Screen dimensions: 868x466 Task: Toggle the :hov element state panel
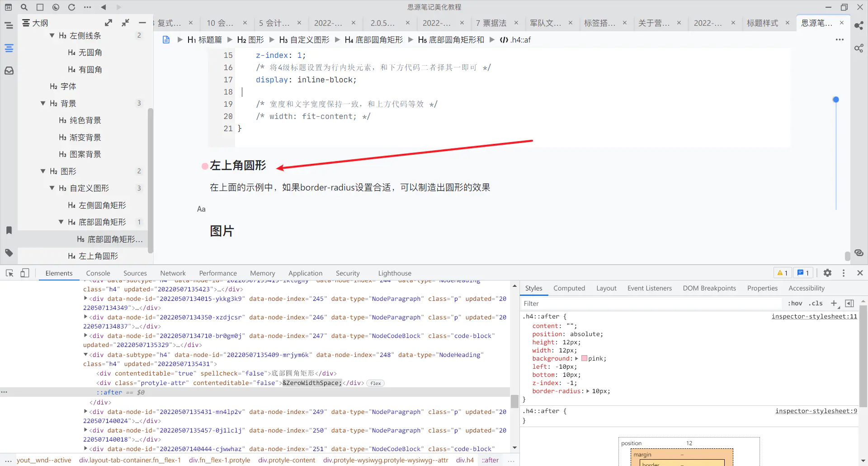(x=795, y=304)
